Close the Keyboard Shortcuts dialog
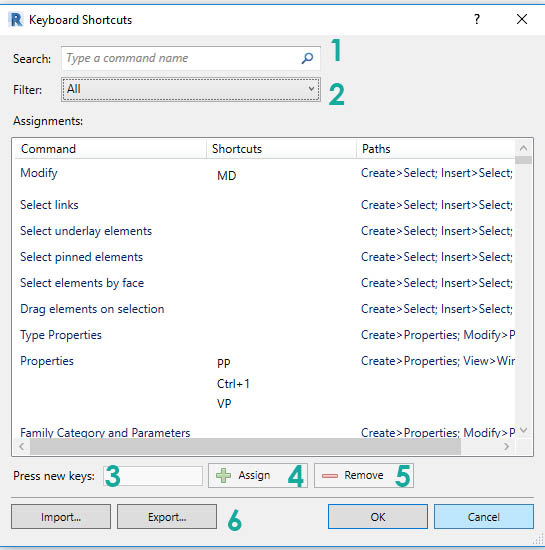This screenshot has width=545, height=550. [522, 19]
